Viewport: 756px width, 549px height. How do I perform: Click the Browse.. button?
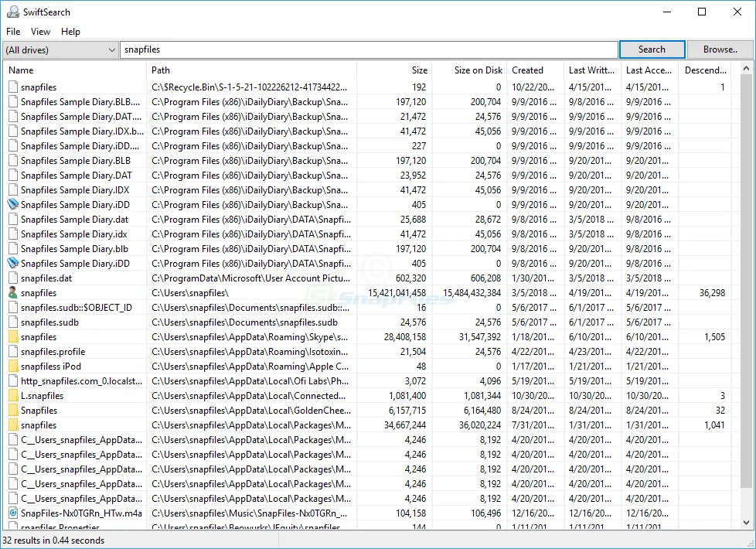pos(720,49)
